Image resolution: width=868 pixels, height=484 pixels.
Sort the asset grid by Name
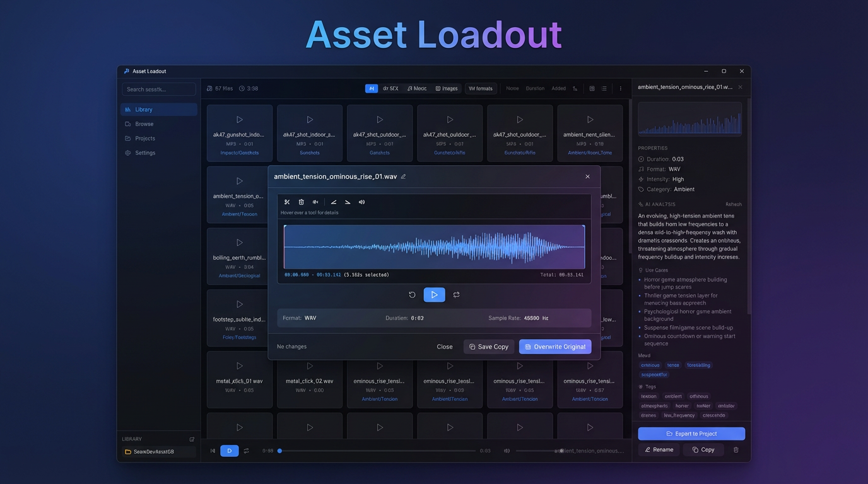click(x=512, y=89)
